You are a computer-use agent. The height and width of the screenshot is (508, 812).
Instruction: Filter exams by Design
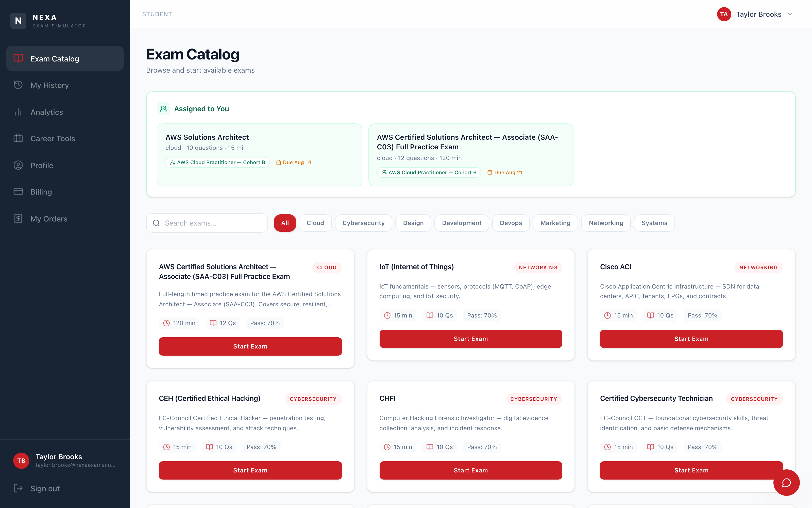coord(413,223)
